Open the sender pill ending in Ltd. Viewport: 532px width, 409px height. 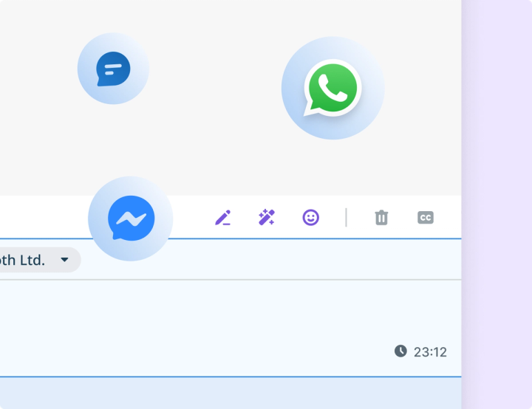(x=38, y=260)
